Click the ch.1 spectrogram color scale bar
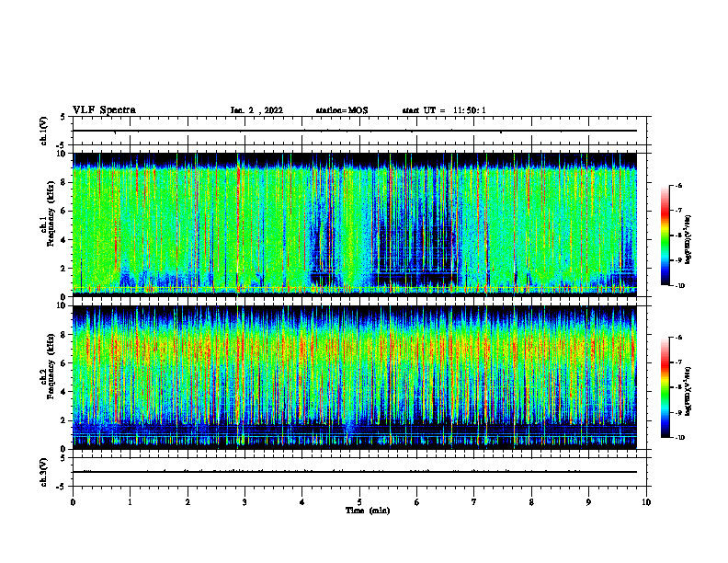 tap(665, 236)
